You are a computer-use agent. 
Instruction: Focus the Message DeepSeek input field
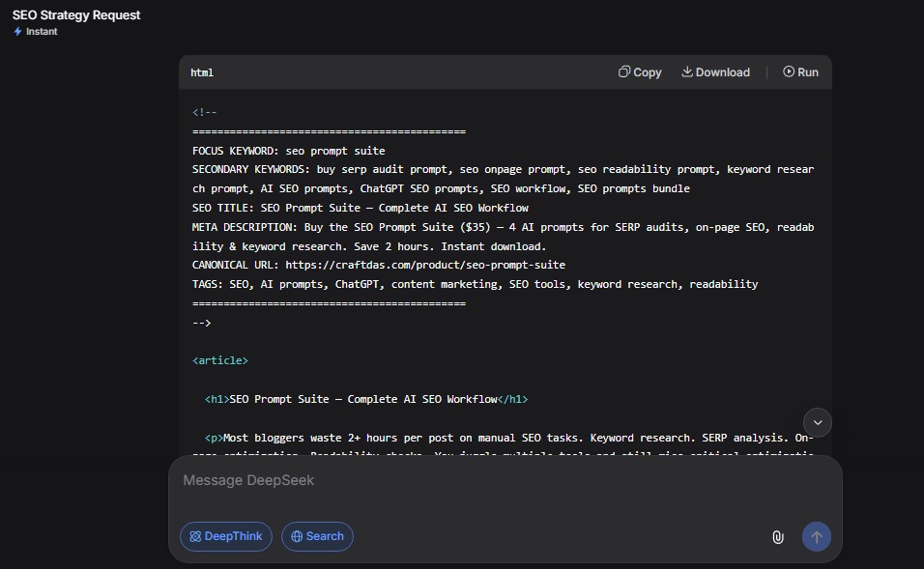click(x=505, y=481)
